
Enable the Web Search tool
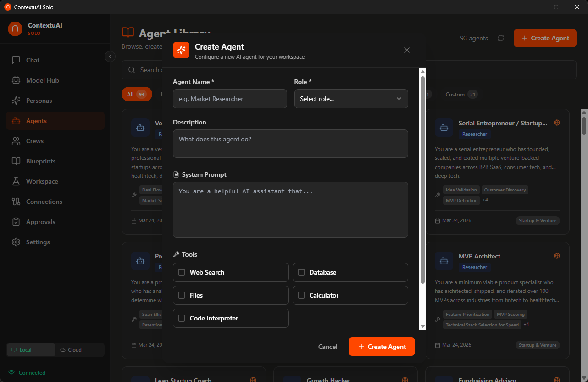click(x=182, y=272)
